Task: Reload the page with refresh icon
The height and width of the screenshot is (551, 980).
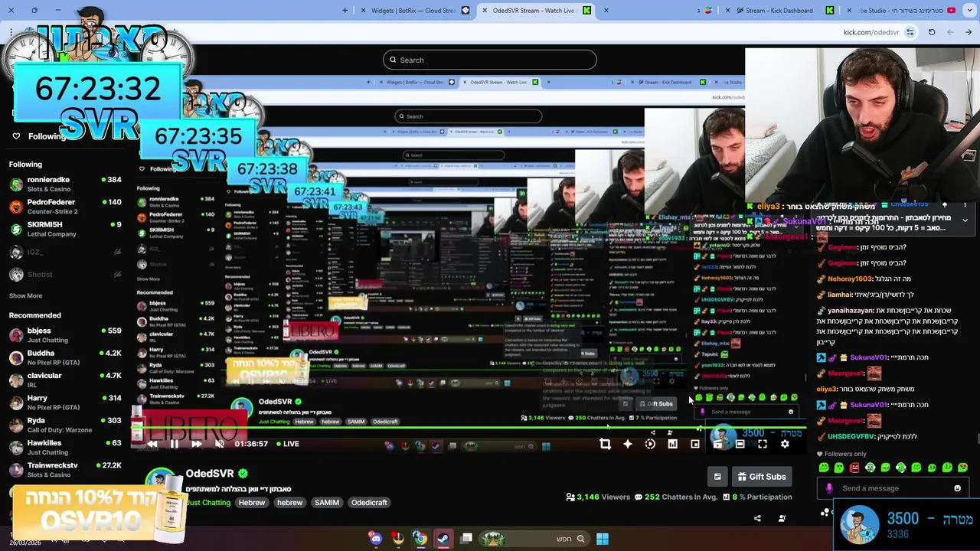Action: (932, 32)
